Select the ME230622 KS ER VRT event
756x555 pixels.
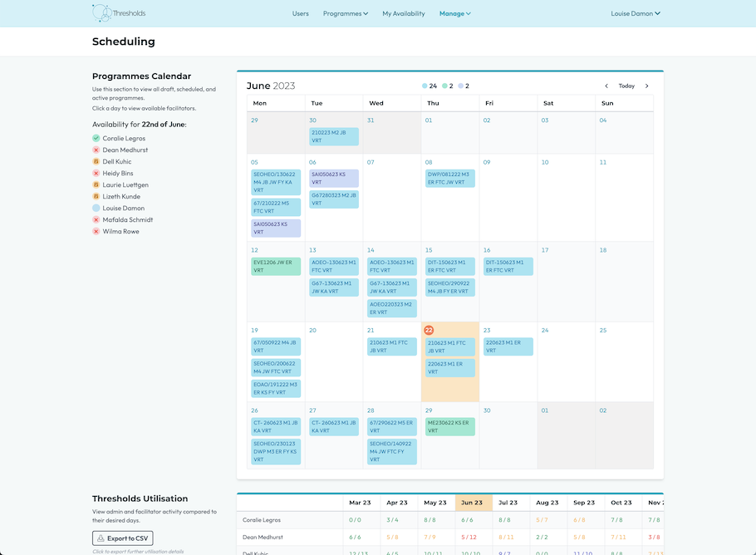pyautogui.click(x=449, y=426)
